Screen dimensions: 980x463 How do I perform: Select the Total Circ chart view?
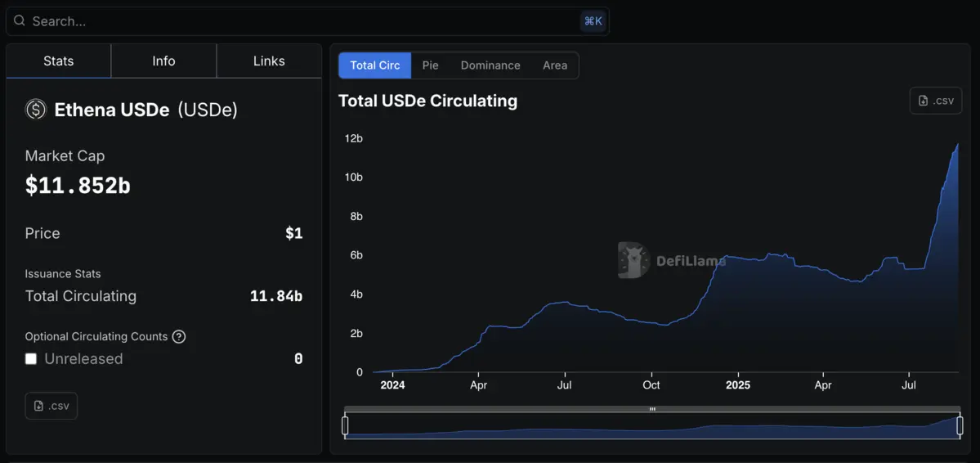(375, 65)
